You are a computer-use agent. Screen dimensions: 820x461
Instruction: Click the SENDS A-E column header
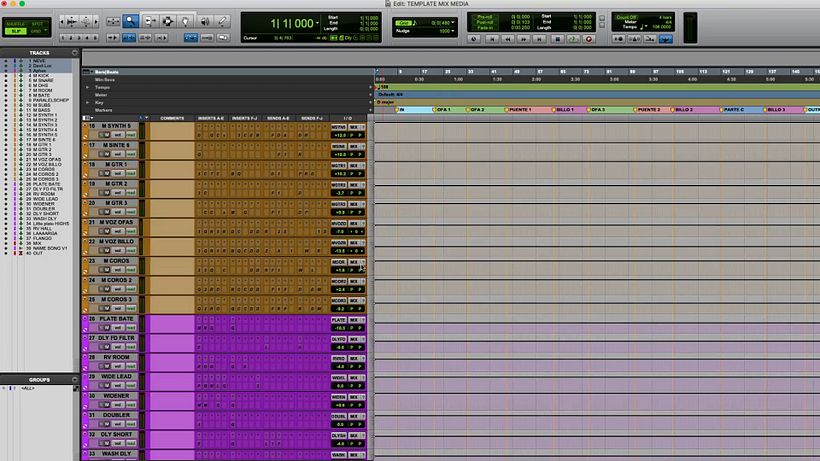[x=278, y=118]
